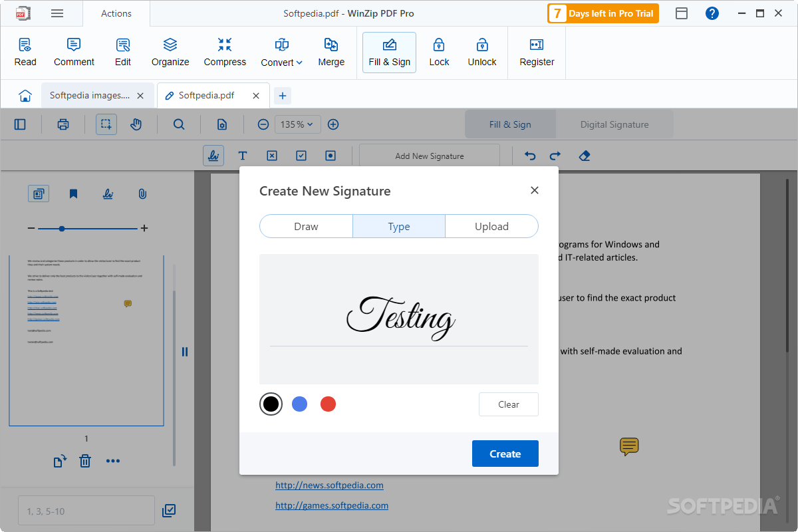Open the Comment tool
Screen dimensions: 798x532
click(74, 53)
